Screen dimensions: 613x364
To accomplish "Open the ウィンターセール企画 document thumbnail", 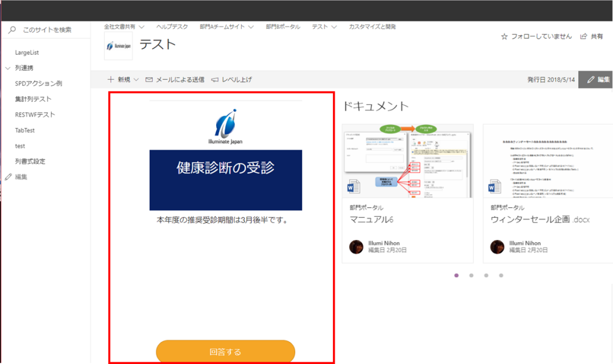I will click(548, 161).
